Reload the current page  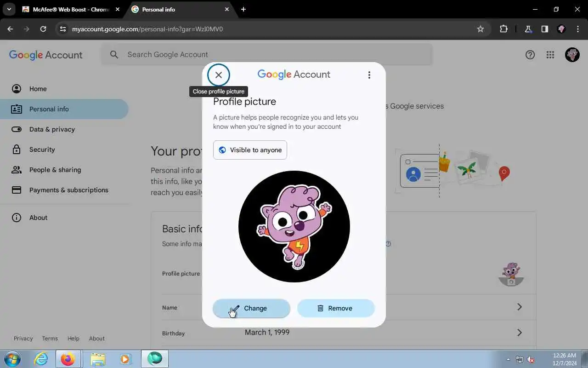(43, 29)
